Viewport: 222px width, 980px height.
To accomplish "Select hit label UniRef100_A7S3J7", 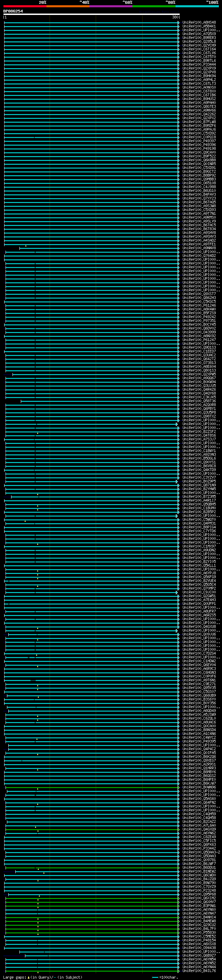I will pos(199,439).
